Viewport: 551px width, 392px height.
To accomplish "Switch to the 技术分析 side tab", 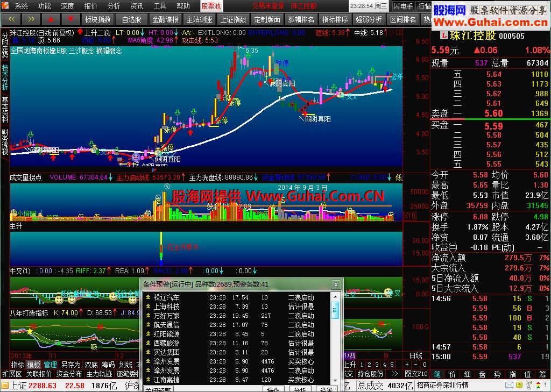I will (5, 77).
